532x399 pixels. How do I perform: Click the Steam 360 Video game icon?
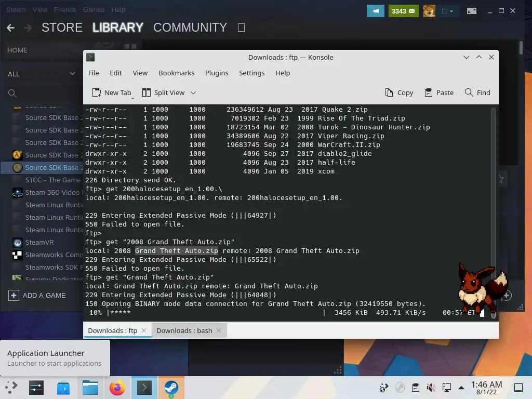[17, 192]
